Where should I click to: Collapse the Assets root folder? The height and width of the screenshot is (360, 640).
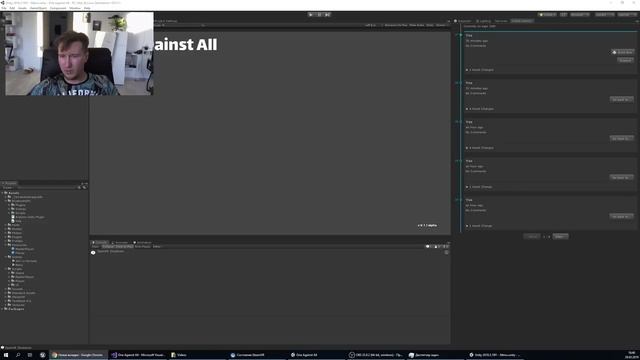tap(3, 193)
